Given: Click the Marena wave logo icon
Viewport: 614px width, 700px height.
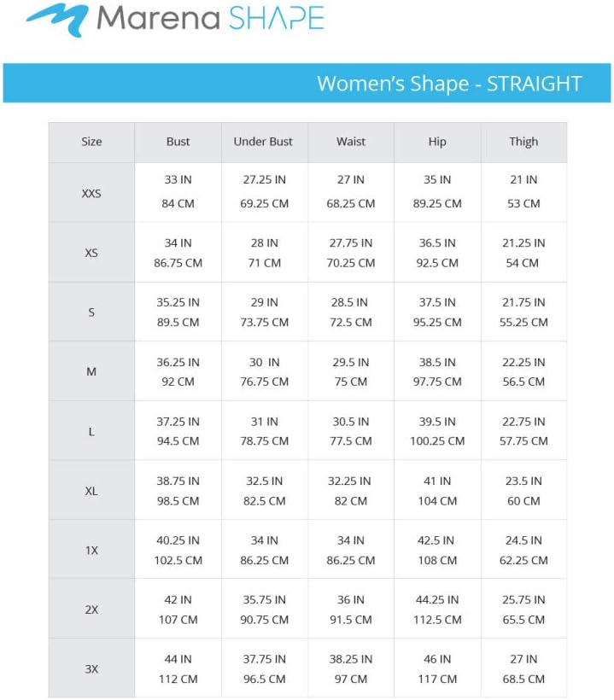Looking at the screenshot, I should point(56,20).
